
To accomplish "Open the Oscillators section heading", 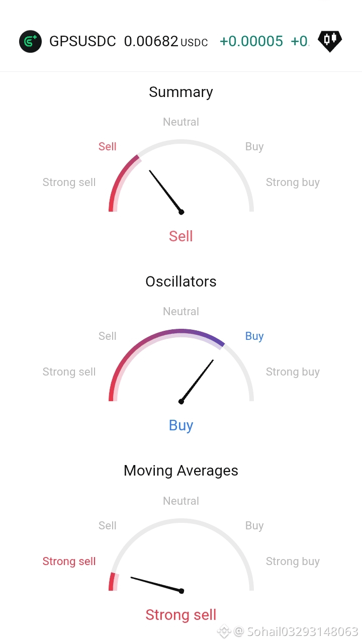I will point(181,282).
